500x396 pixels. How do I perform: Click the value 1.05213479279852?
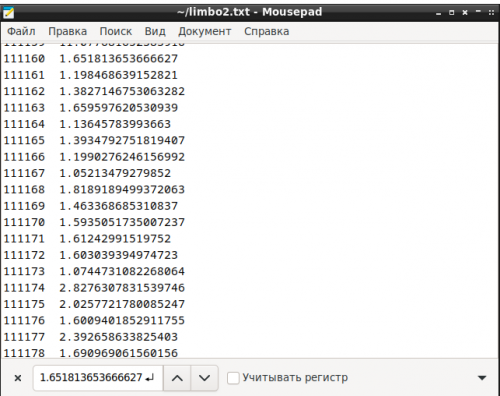[x=115, y=173]
